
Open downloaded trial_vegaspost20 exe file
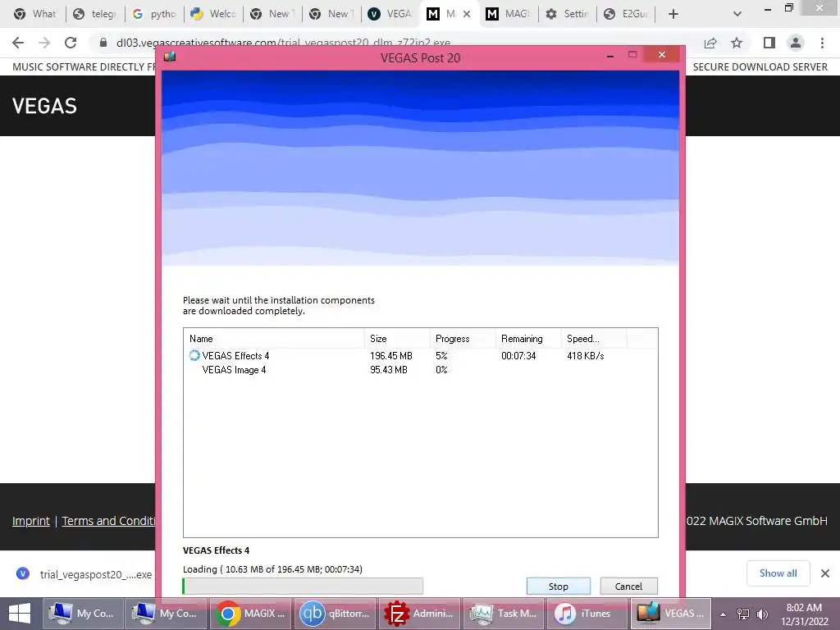[84, 574]
